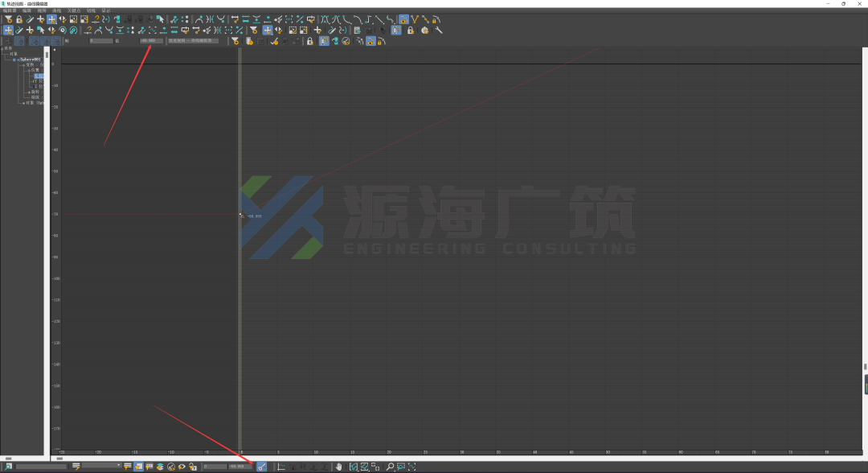Select the Zoom Region tool in bottom bar
This screenshot has height=473, width=868.
coord(401,467)
